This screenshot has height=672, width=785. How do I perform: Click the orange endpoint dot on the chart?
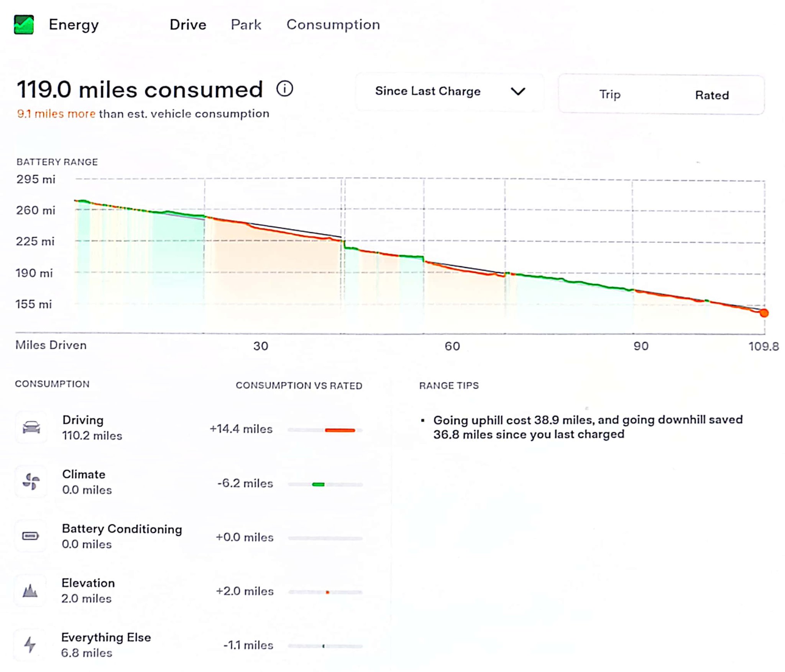point(764,313)
